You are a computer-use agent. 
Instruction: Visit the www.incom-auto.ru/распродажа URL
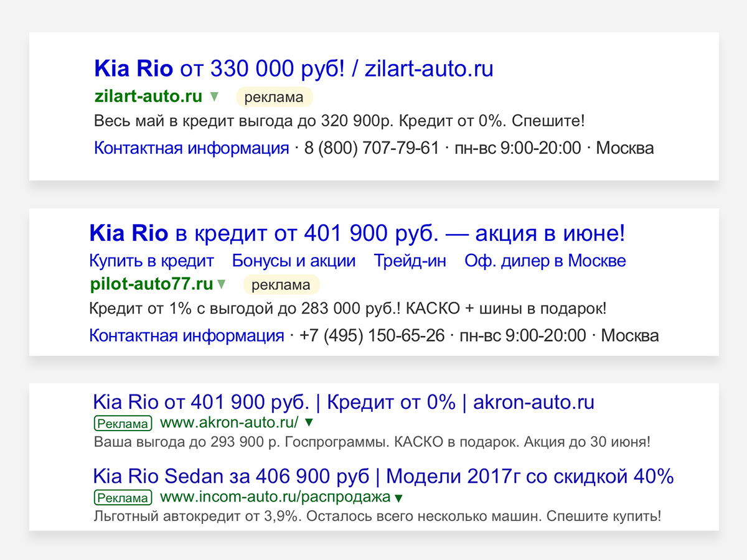tap(276, 498)
